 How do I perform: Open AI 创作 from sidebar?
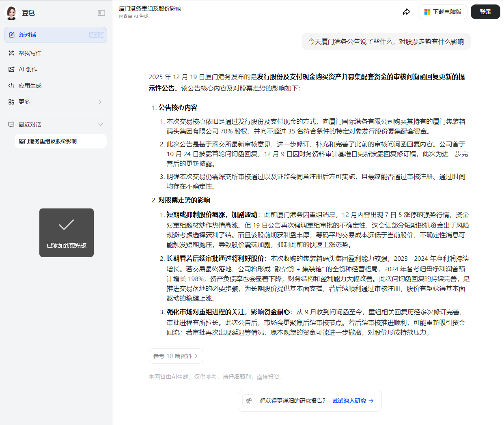coord(28,69)
